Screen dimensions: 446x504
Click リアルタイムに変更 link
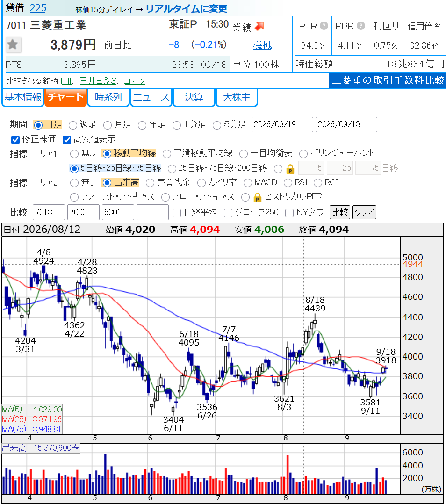(x=187, y=9)
